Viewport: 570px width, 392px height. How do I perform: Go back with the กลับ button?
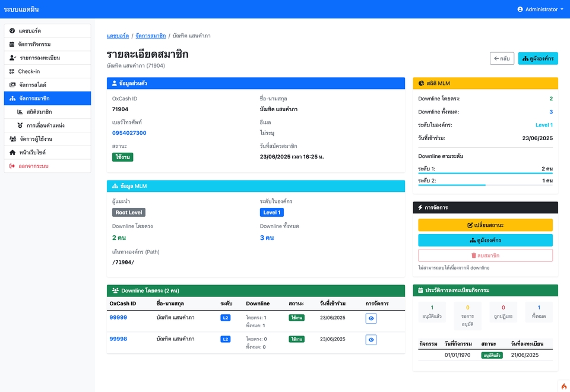pyautogui.click(x=502, y=58)
